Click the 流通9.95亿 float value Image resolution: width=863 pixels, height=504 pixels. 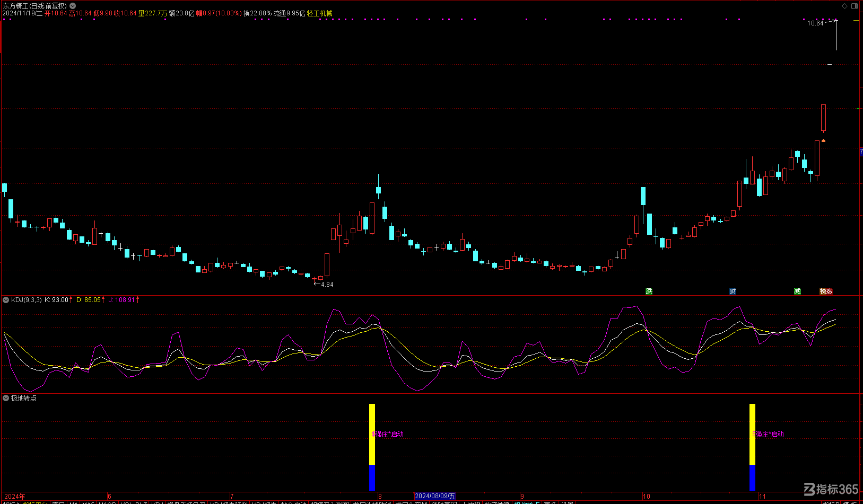pos(290,13)
